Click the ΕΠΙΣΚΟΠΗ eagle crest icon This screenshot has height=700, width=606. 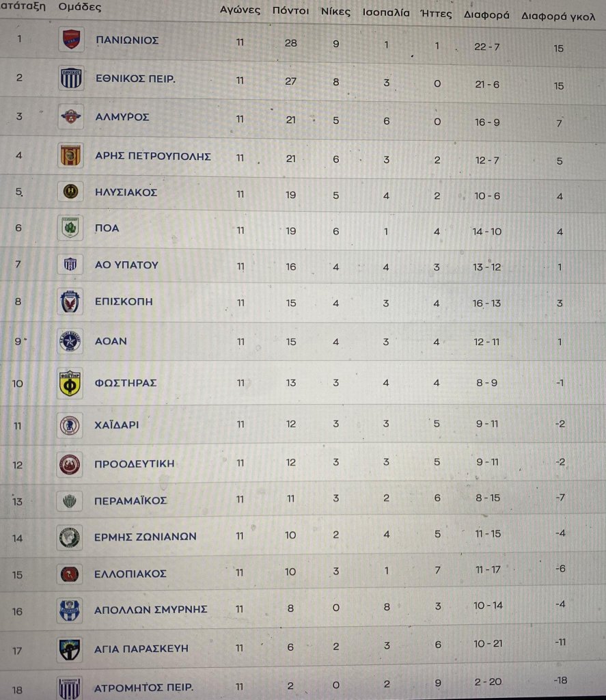pyautogui.click(x=70, y=301)
